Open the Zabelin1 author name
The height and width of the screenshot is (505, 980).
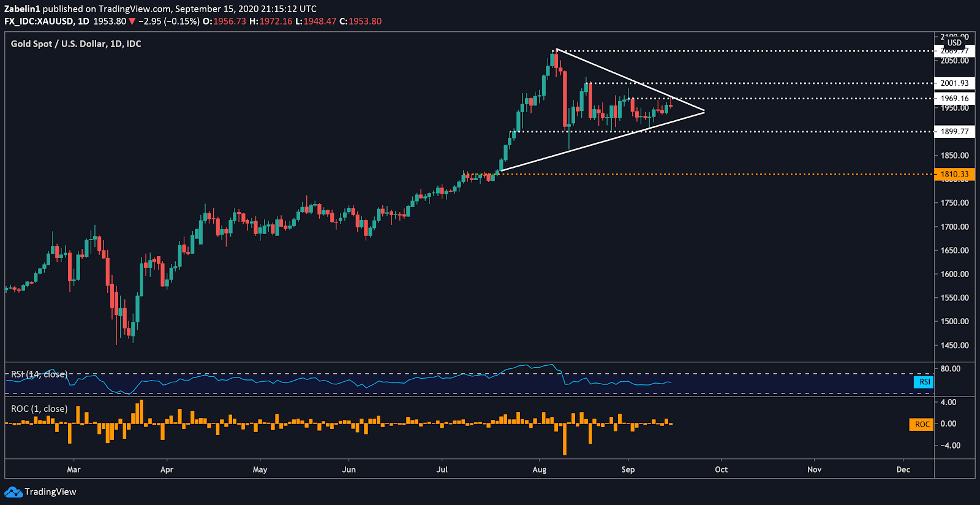tap(22, 9)
